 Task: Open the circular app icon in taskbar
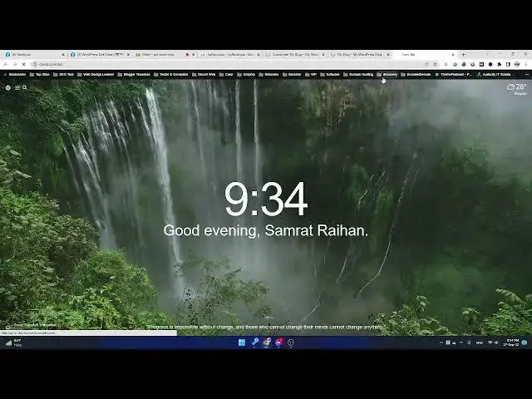coord(290,342)
